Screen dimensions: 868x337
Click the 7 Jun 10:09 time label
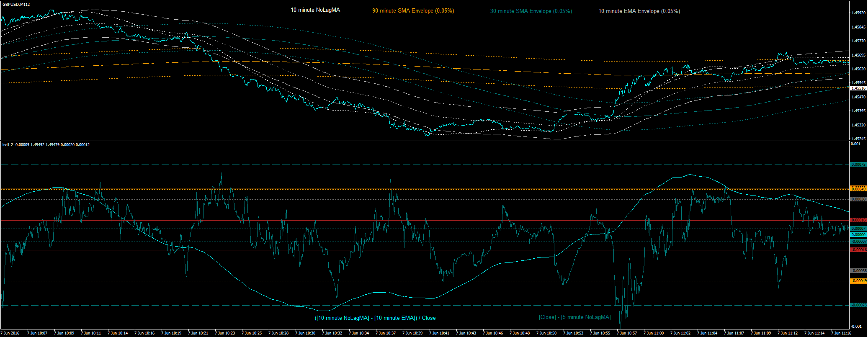pos(64,334)
